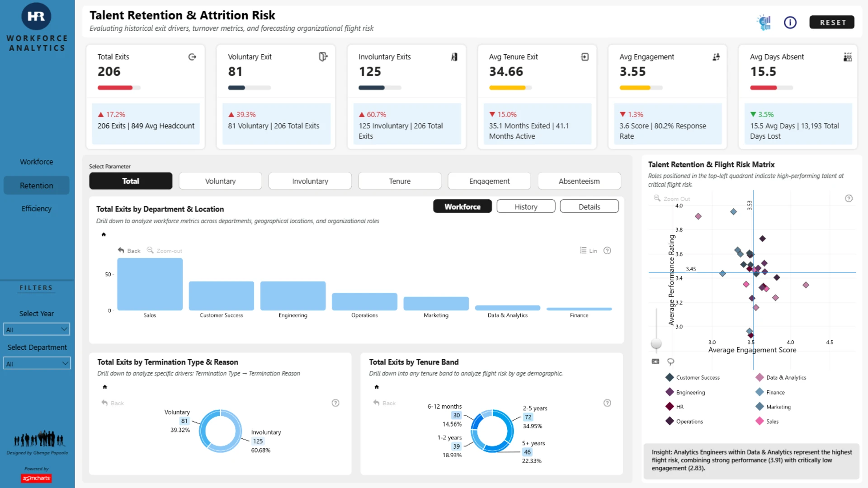This screenshot has height=488, width=868.
Task: Click the Operations bar in bar chart
Action: 364,302
